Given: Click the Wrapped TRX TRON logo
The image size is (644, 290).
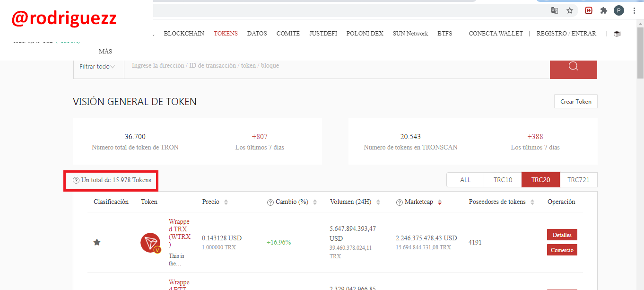Looking at the screenshot, I should click(x=150, y=243).
